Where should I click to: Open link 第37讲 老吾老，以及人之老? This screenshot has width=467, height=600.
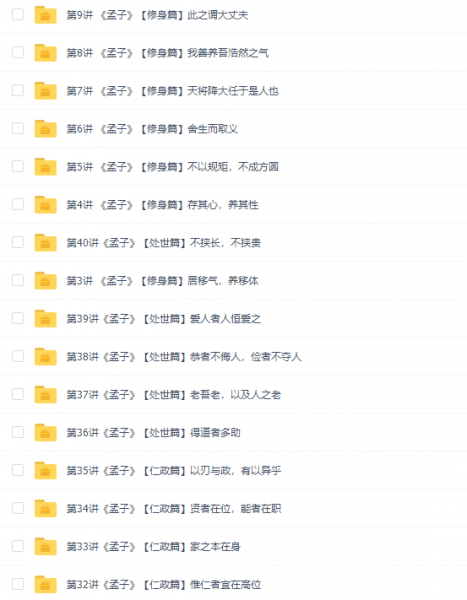click(x=174, y=395)
